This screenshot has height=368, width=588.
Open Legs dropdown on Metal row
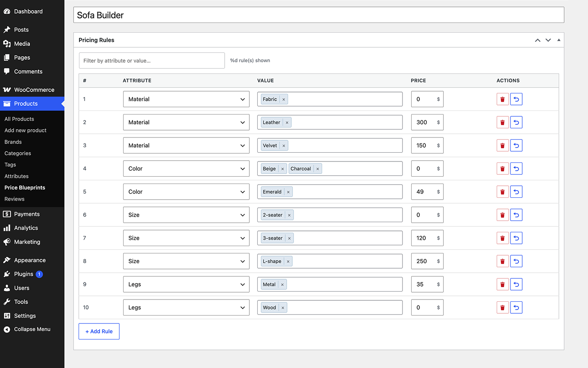click(x=186, y=284)
